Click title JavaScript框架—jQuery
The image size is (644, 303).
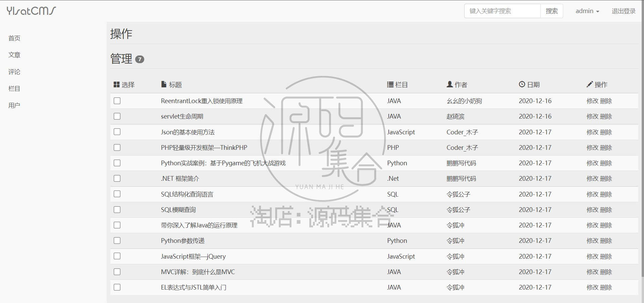coord(193,257)
